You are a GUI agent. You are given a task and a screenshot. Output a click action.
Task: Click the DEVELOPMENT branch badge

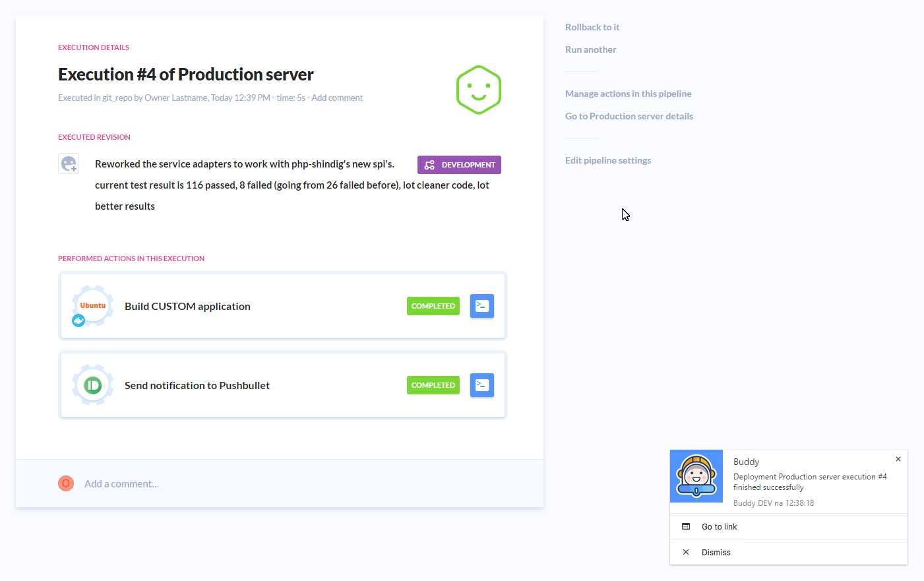click(x=459, y=165)
